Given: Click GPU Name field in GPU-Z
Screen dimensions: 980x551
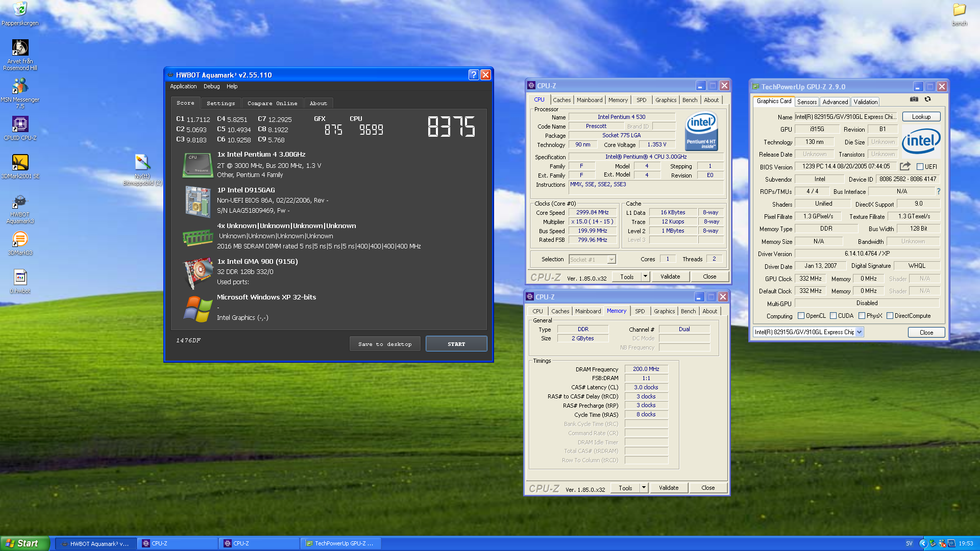Looking at the screenshot, I should coord(846,117).
